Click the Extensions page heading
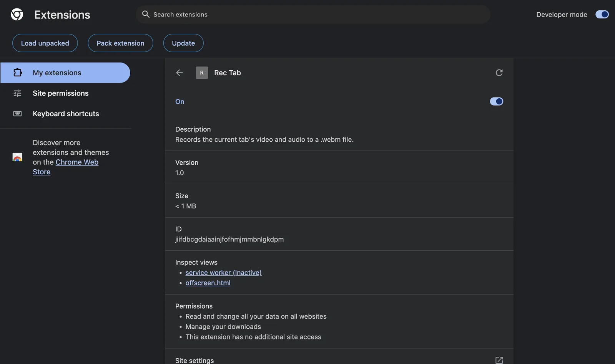The image size is (615, 364). coord(62,15)
